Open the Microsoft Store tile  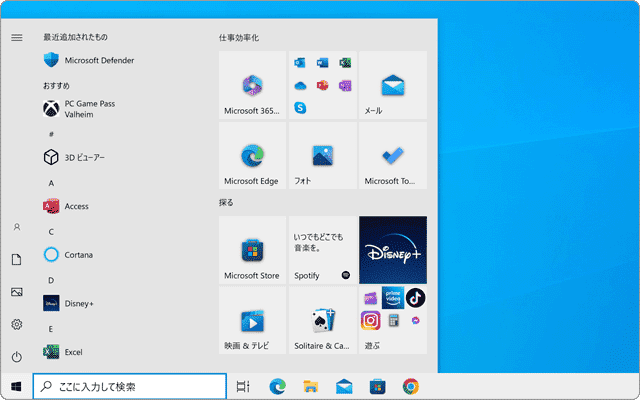click(252, 250)
